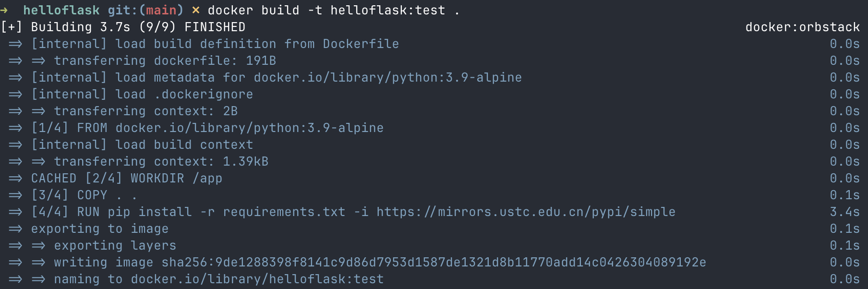Click the load .dockerignore step
The height and width of the screenshot is (289, 868).
click(x=142, y=94)
